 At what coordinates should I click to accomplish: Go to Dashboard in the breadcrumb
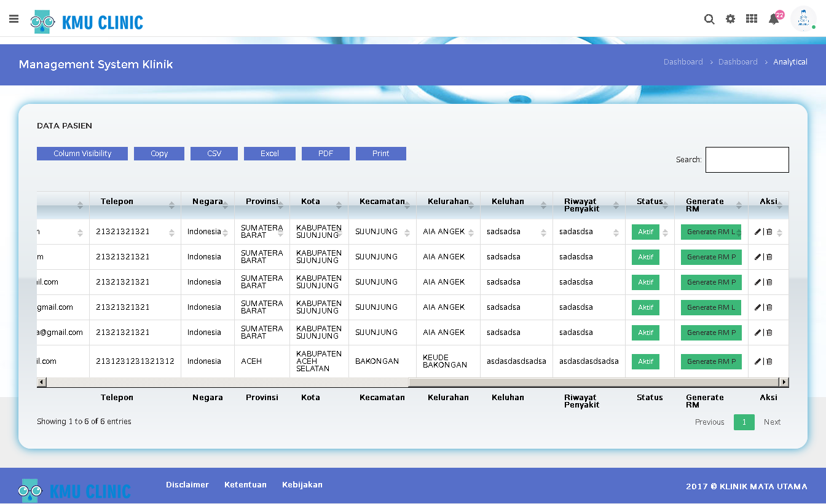pos(683,62)
